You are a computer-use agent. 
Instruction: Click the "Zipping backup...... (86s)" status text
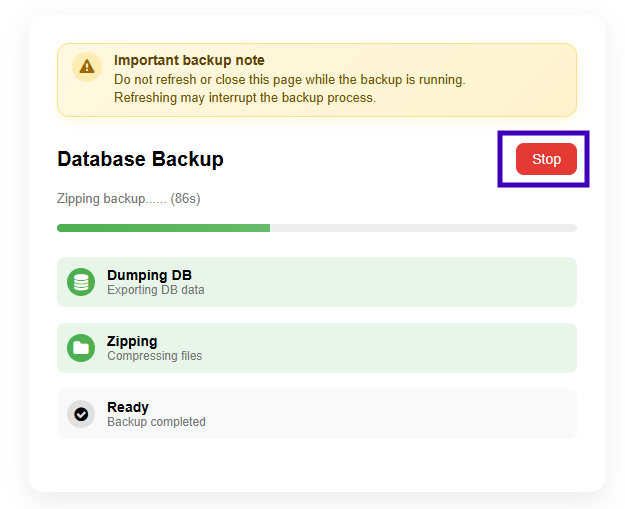[x=129, y=198]
